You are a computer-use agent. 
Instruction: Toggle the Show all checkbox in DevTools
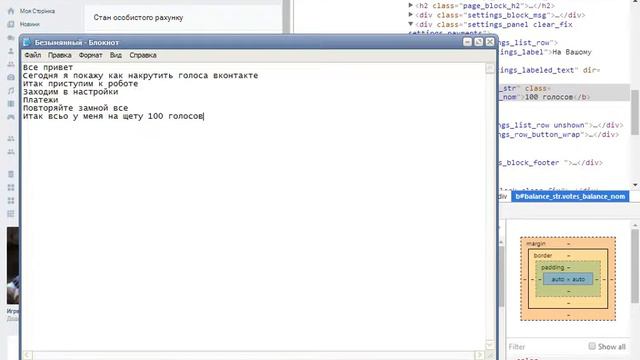tap(592, 346)
